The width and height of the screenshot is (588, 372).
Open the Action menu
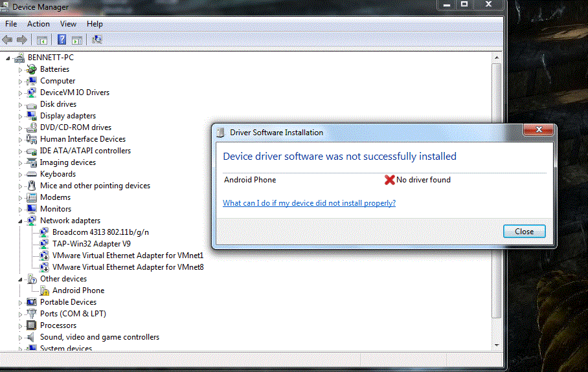pos(38,24)
